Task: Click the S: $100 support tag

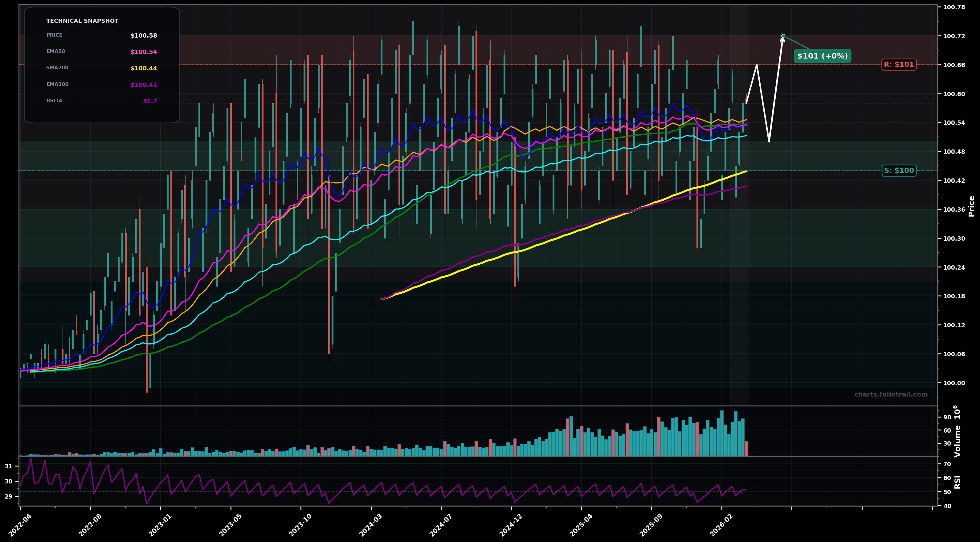Action: click(x=899, y=170)
